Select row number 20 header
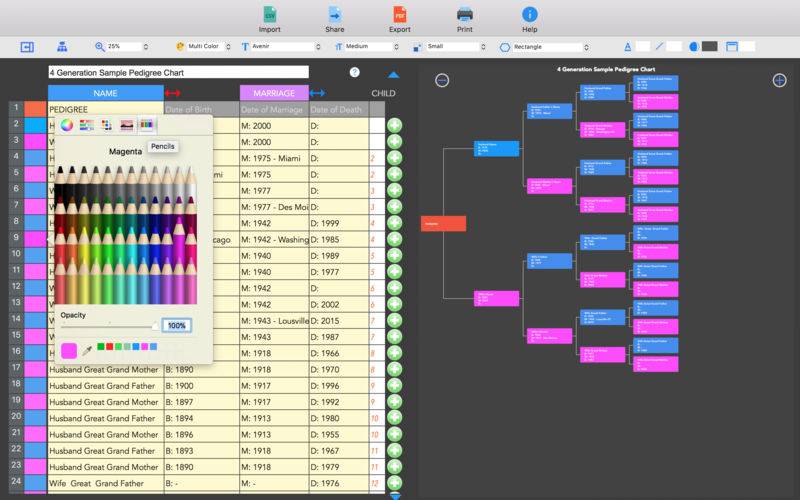The height and width of the screenshot is (500, 800). [16, 416]
